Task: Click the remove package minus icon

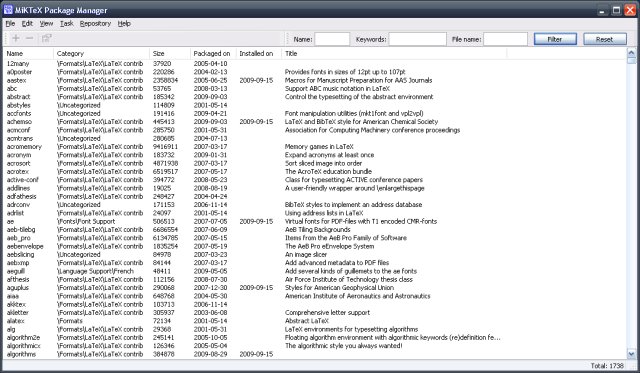Action: tap(29, 38)
